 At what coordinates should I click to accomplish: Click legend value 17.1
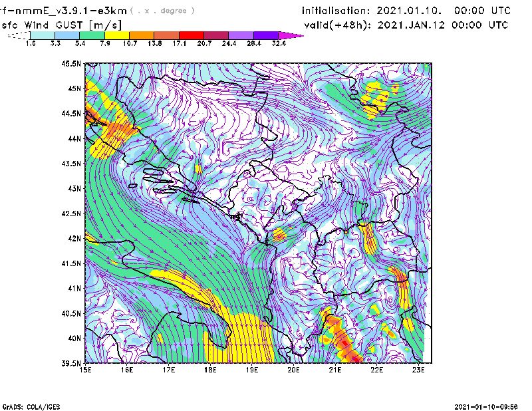click(x=180, y=43)
